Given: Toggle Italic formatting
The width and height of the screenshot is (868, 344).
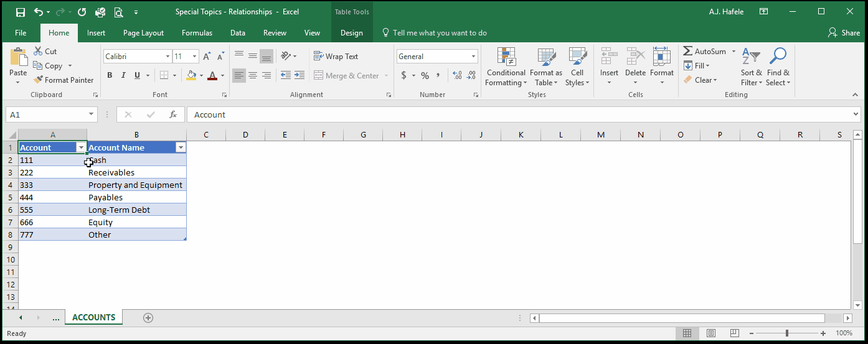Looking at the screenshot, I should coord(123,75).
